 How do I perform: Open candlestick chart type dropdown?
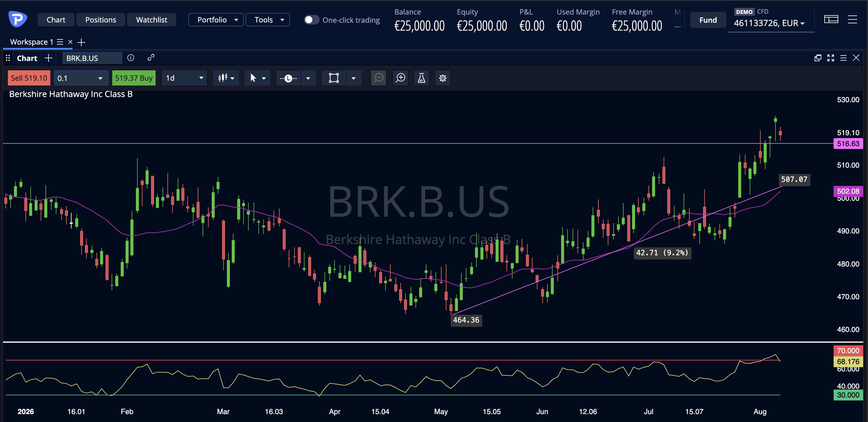[x=226, y=78]
